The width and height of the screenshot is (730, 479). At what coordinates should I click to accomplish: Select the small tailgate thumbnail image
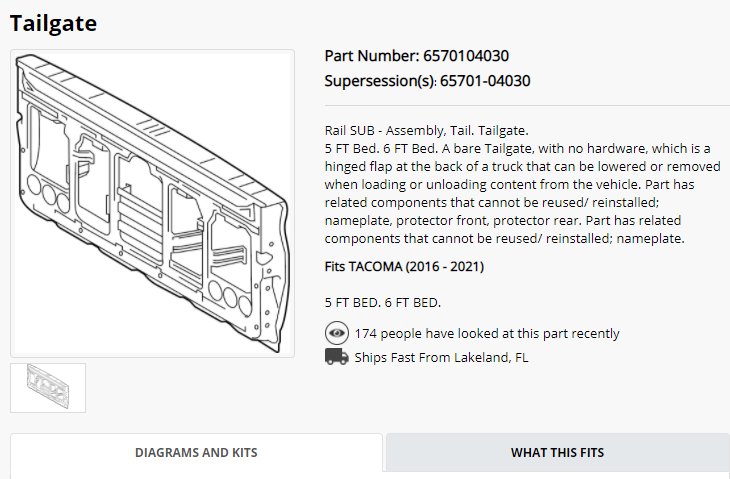[x=48, y=388]
